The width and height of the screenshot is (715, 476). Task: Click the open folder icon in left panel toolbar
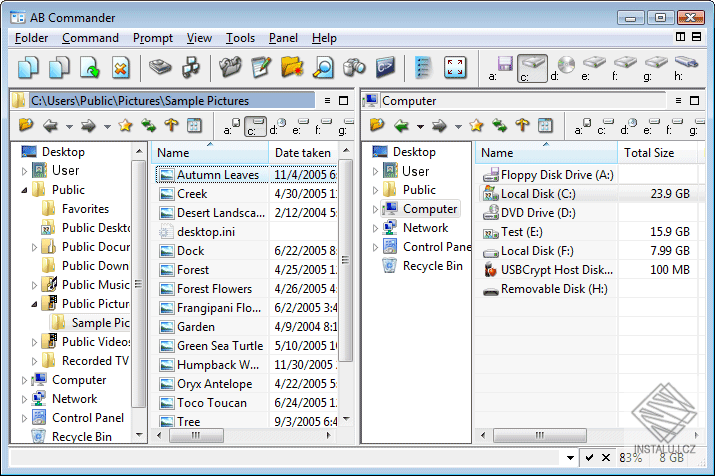tap(26, 125)
